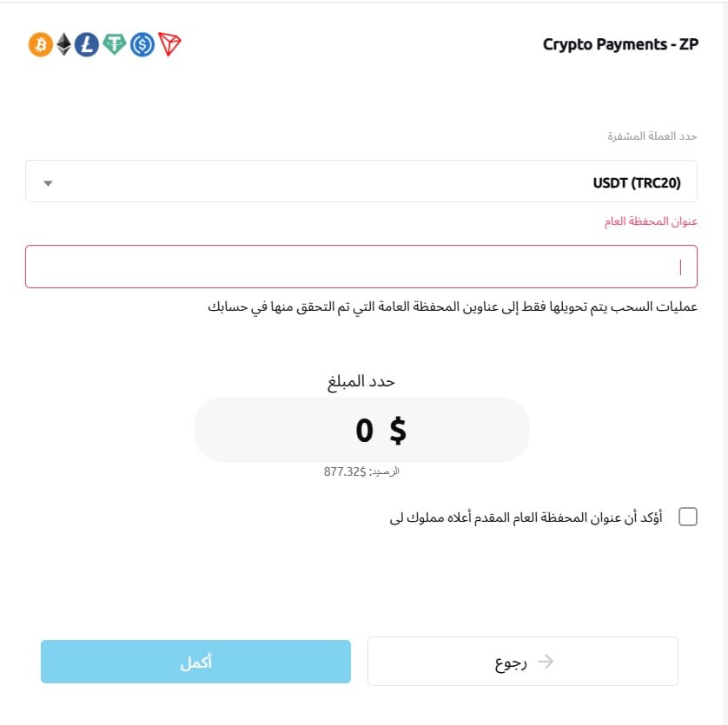Tick the wallet ownership confirmation checkbox
The height and width of the screenshot is (725, 728).
[x=687, y=517]
